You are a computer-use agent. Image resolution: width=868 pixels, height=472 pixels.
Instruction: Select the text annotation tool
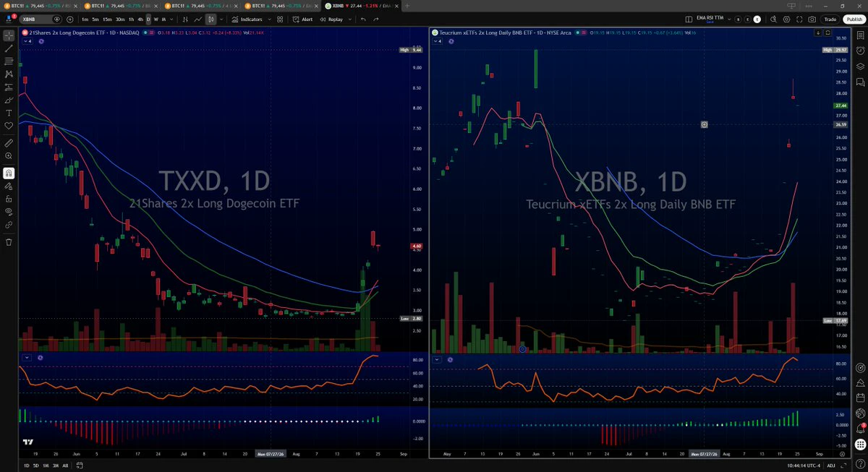tap(9, 113)
